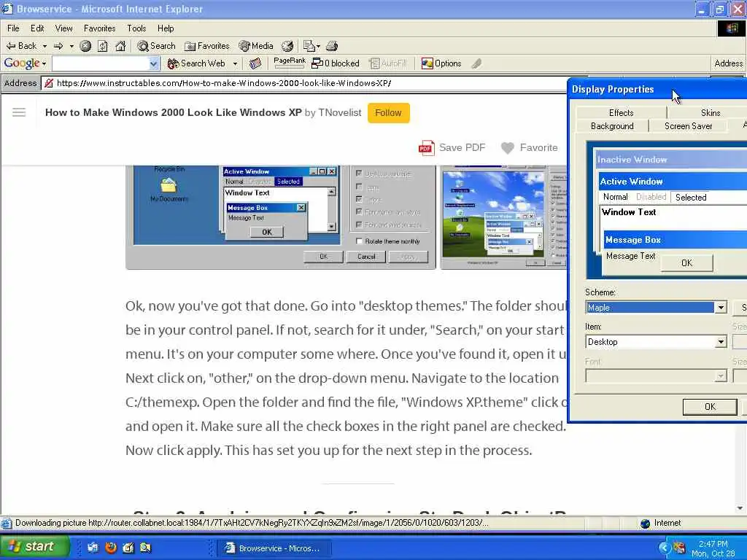Screen dimensions: 747x560
Task: Click the Windows flag logo throbber
Action: coord(732,28)
